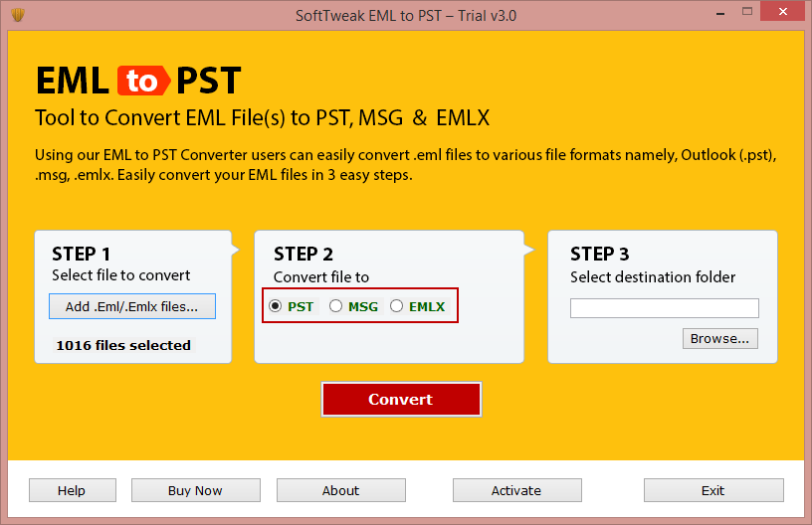812x525 pixels.
Task: Click the EML to PST logo
Action: click(138, 81)
